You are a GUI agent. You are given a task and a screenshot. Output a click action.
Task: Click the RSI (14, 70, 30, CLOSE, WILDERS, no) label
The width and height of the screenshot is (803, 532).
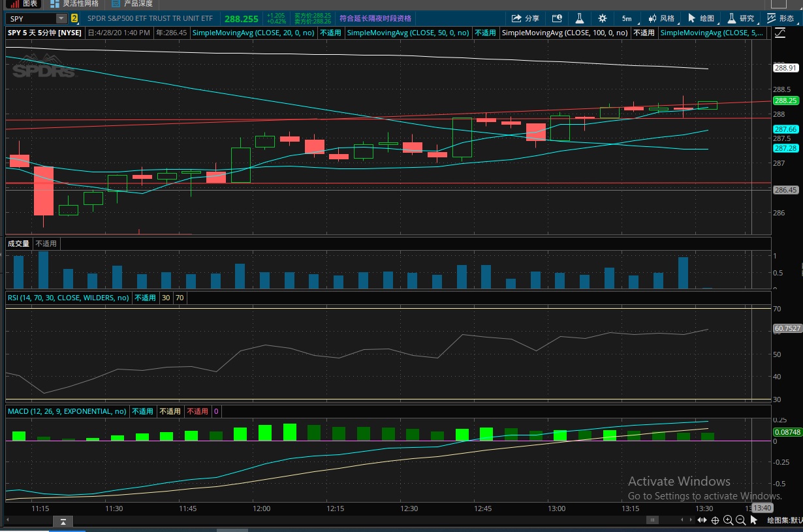tap(68, 297)
